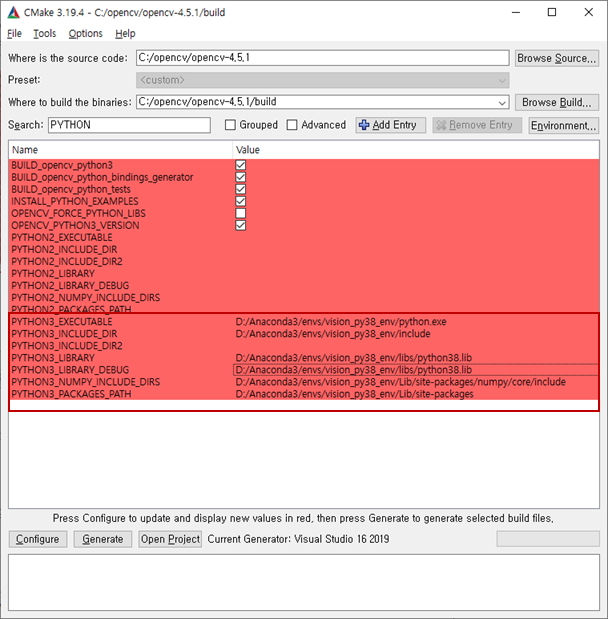Click the Open Project button
This screenshot has width=608, height=619.
[x=170, y=539]
